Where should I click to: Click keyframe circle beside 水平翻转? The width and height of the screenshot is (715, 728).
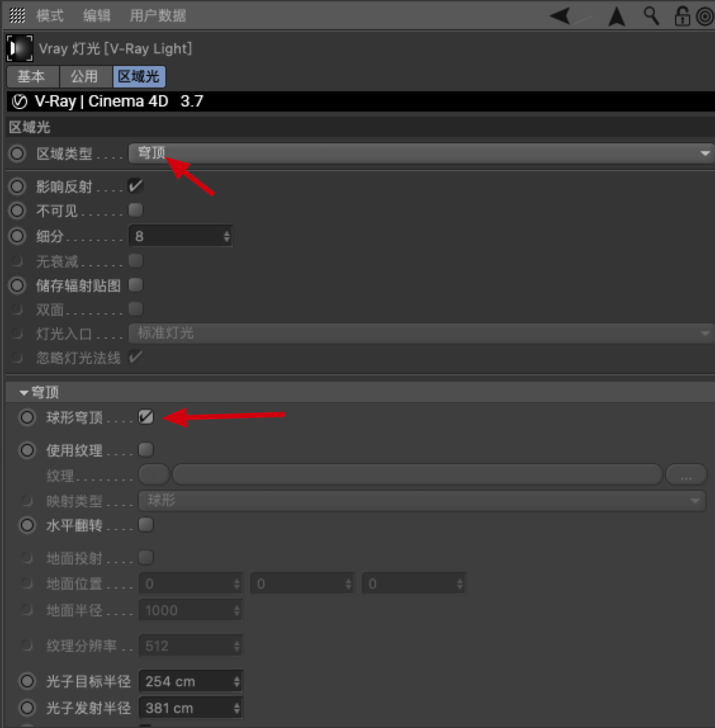point(27,525)
